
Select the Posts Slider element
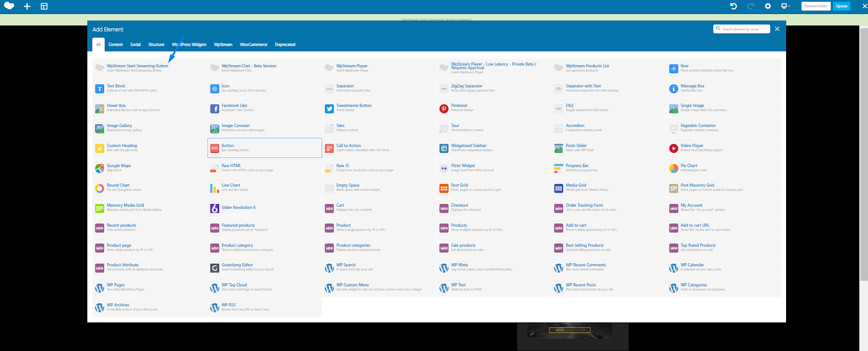[x=609, y=148]
